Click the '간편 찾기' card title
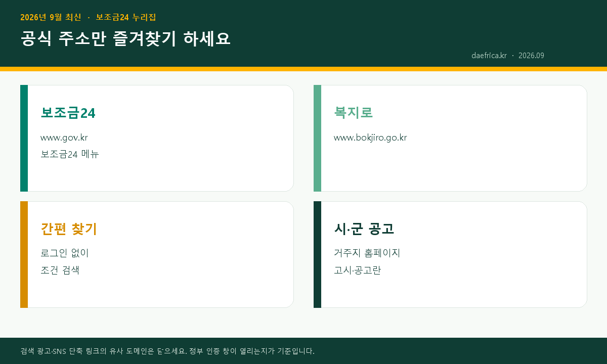This screenshot has height=364, width=607. [x=69, y=229]
